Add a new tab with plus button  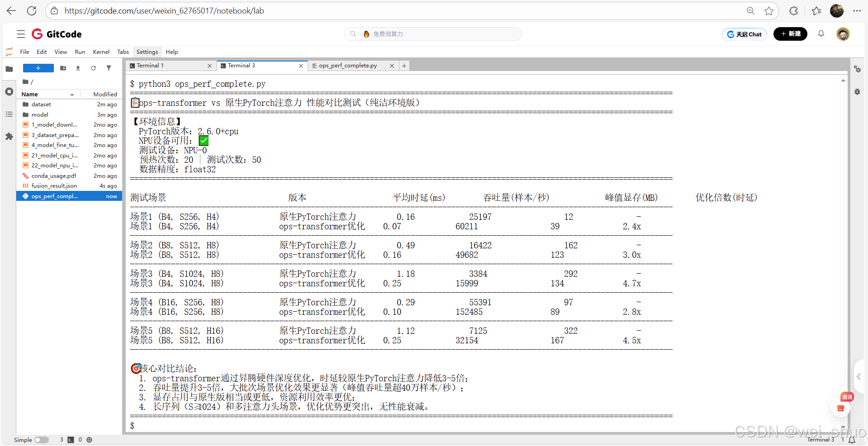pyautogui.click(x=404, y=66)
